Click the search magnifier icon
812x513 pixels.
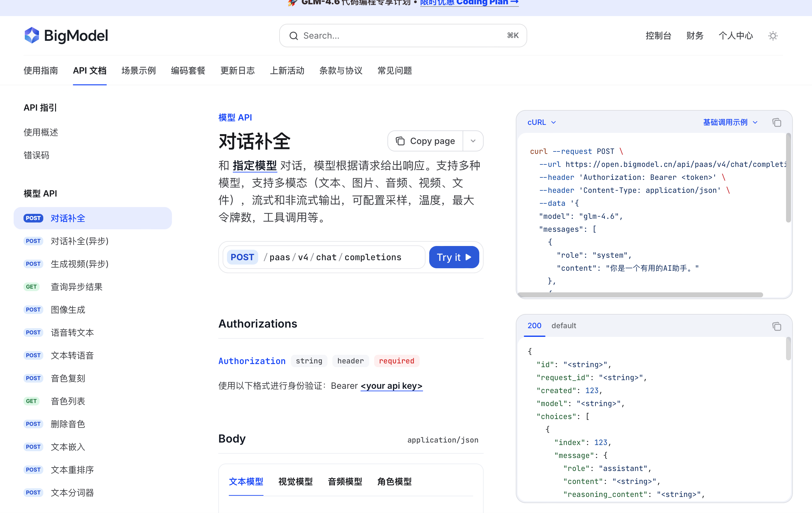(x=294, y=36)
